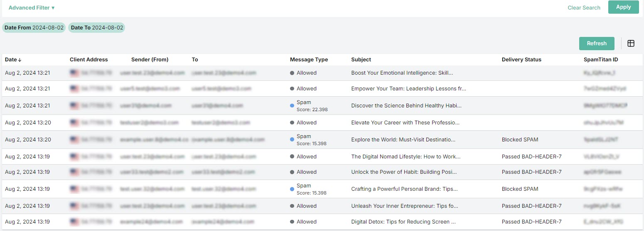Remove the Date From 2024-08-02 filter chip

tap(34, 28)
